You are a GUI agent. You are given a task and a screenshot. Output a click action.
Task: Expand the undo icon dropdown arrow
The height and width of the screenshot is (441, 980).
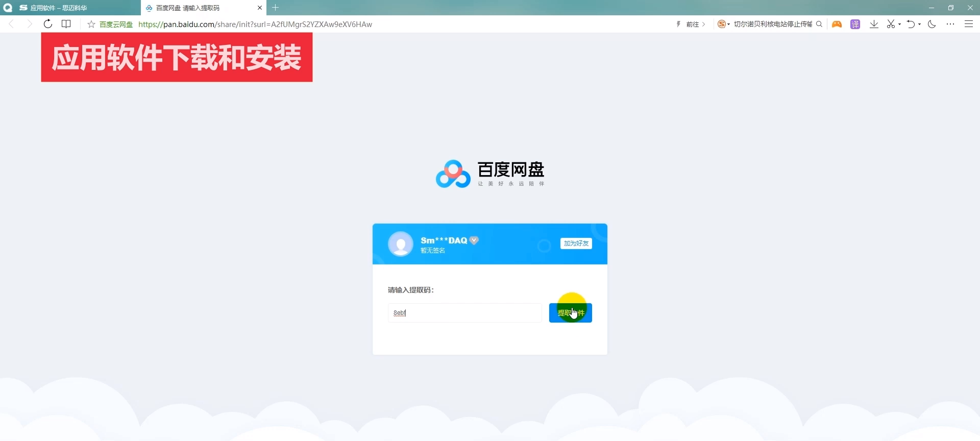coord(919,24)
